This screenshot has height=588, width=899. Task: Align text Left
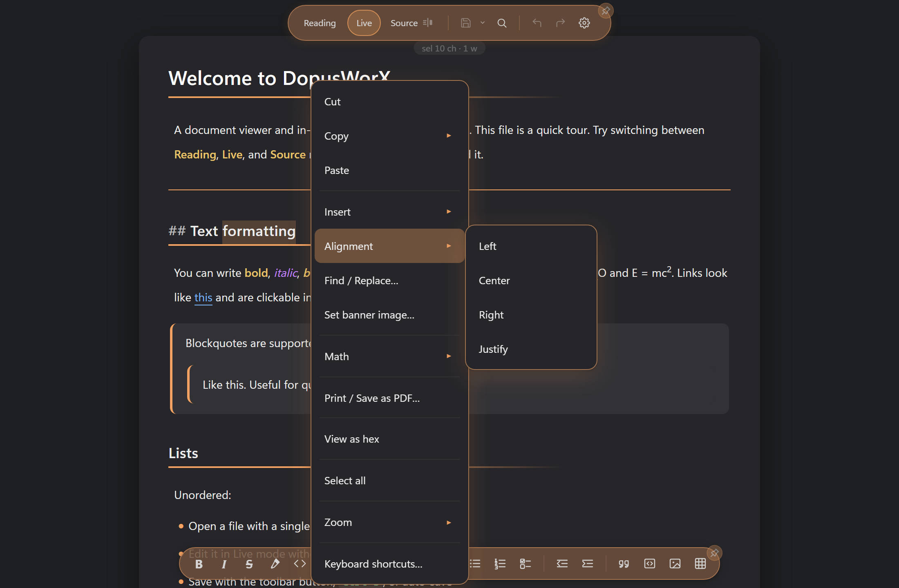531,246
